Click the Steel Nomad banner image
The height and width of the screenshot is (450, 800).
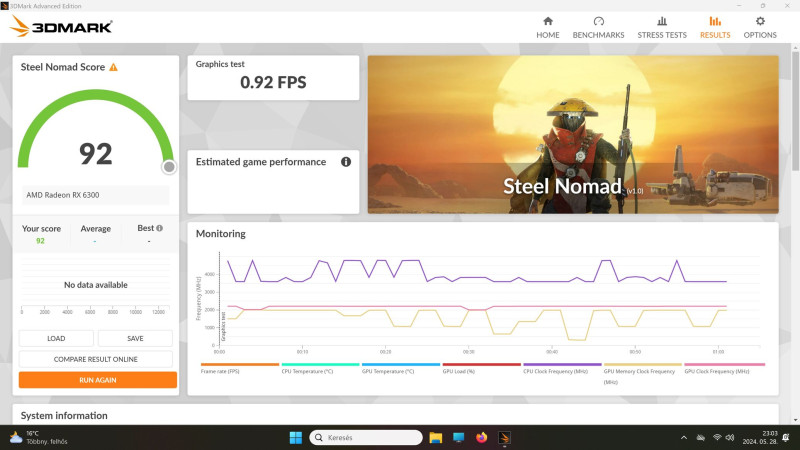[x=573, y=134]
